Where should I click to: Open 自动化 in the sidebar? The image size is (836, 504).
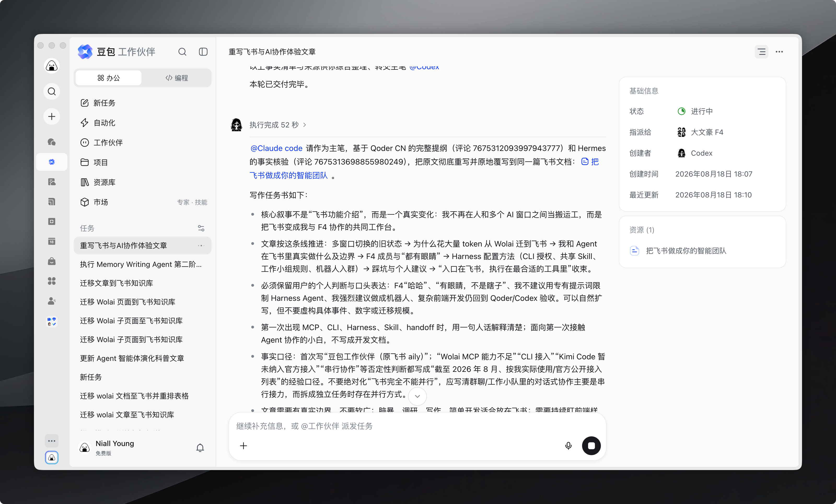(x=142, y=122)
